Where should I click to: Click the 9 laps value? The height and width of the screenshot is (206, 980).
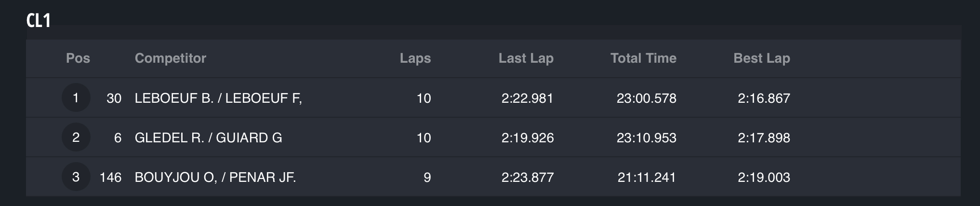click(427, 178)
